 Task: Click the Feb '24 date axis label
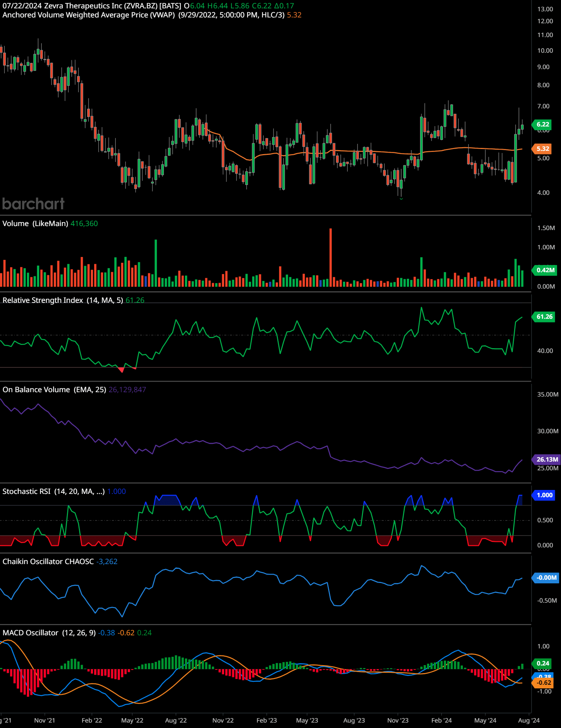(441, 720)
